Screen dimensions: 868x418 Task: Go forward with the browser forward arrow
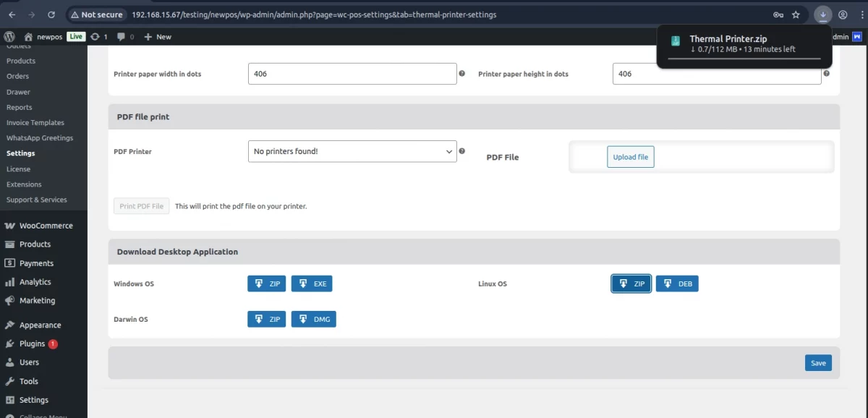31,14
